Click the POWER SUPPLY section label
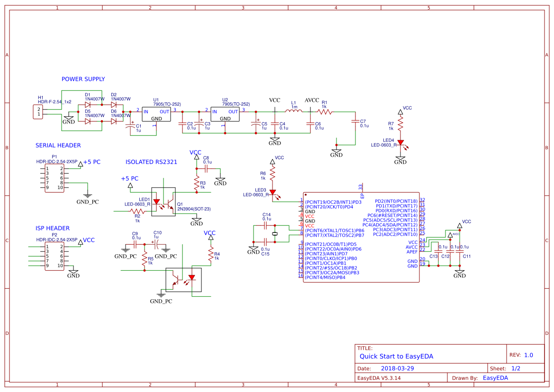Viewport: 554px width, 392px height. pyautogui.click(x=83, y=79)
